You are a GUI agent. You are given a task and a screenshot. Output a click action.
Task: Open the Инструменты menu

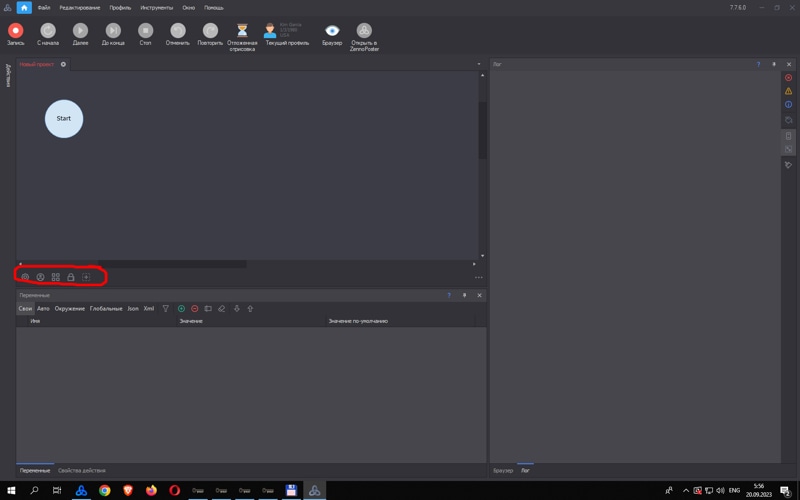click(156, 7)
